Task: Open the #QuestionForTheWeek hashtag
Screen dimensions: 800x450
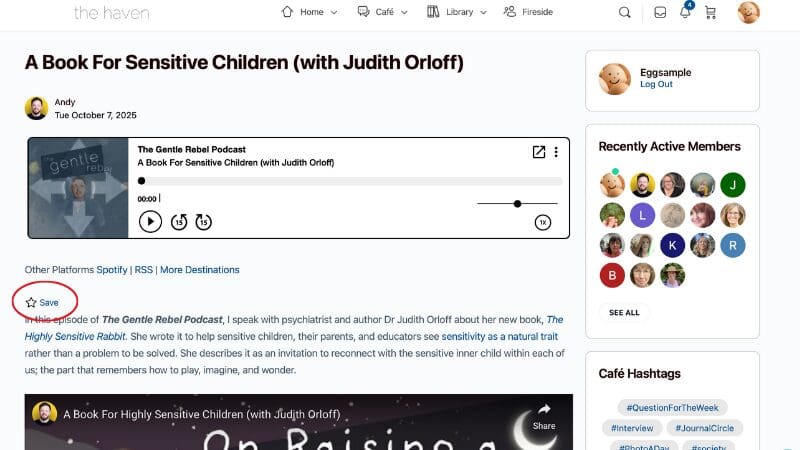Action: tap(672, 408)
